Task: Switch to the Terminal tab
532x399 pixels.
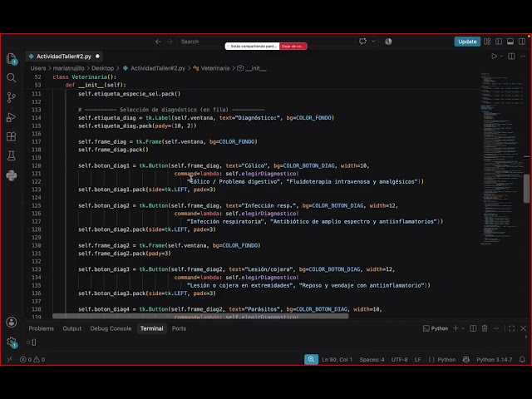Action: coord(151,328)
